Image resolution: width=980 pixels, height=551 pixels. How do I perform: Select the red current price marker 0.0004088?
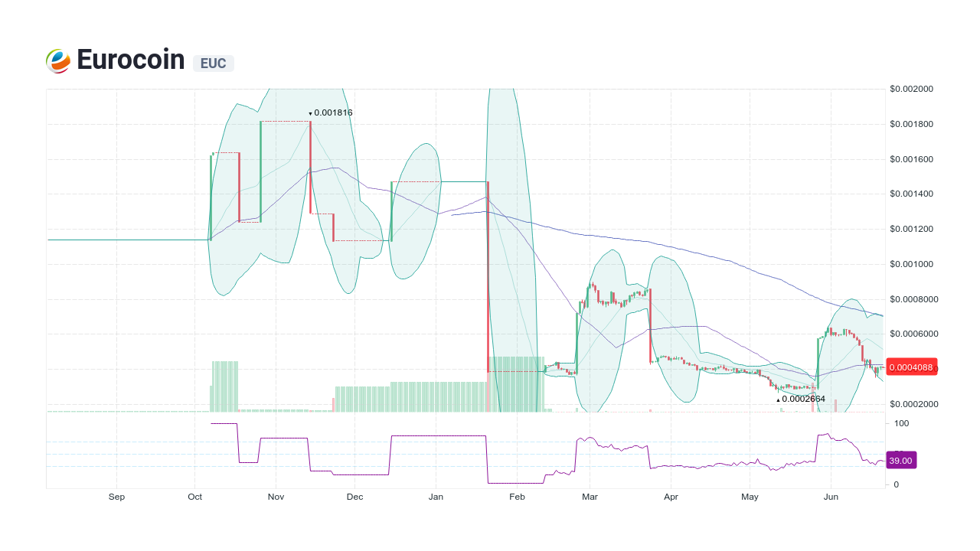click(911, 367)
